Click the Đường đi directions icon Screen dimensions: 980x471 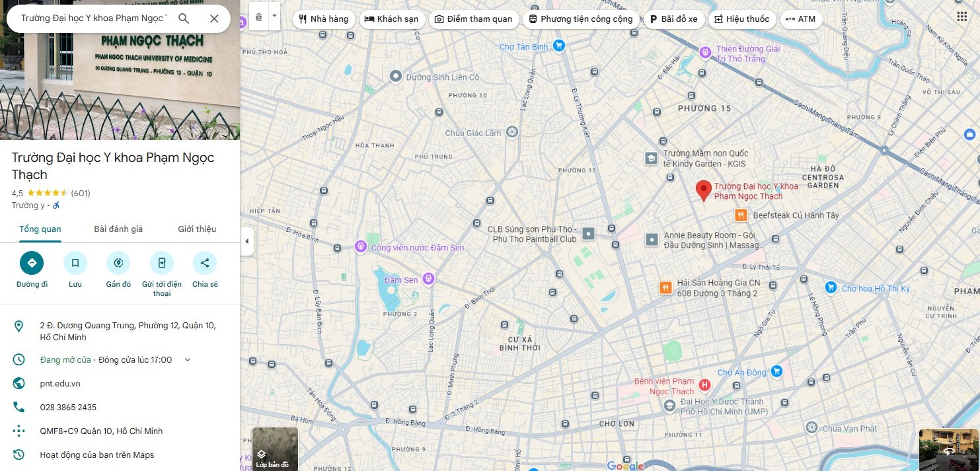(32, 263)
